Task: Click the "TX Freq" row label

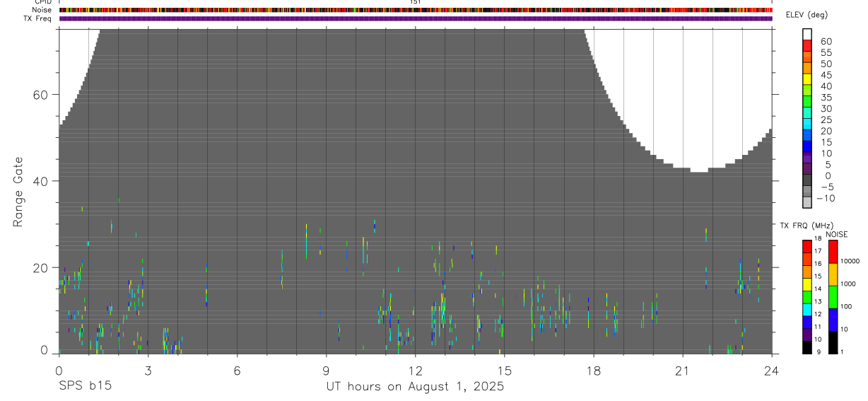Action: tap(37, 18)
